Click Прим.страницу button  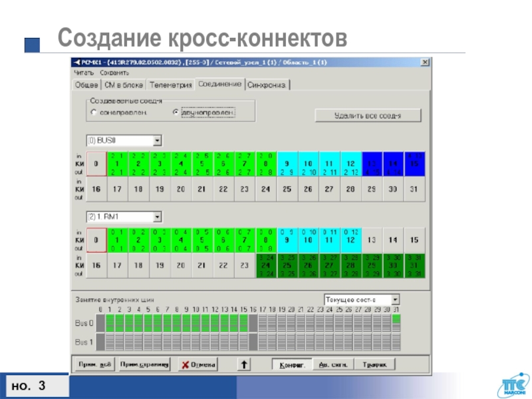144,364
